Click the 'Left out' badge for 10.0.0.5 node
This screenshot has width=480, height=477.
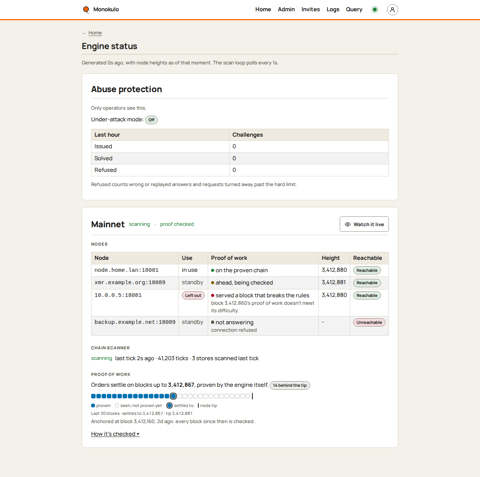click(x=193, y=295)
